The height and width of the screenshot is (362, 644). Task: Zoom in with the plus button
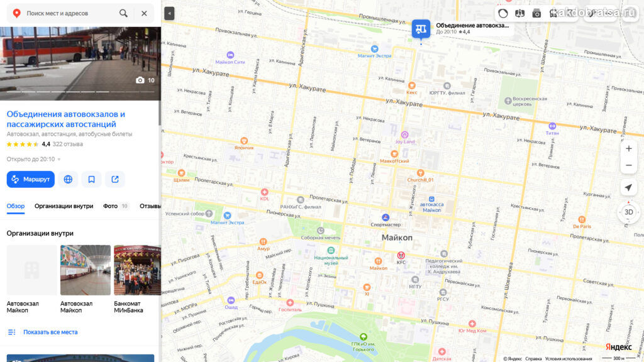point(629,148)
